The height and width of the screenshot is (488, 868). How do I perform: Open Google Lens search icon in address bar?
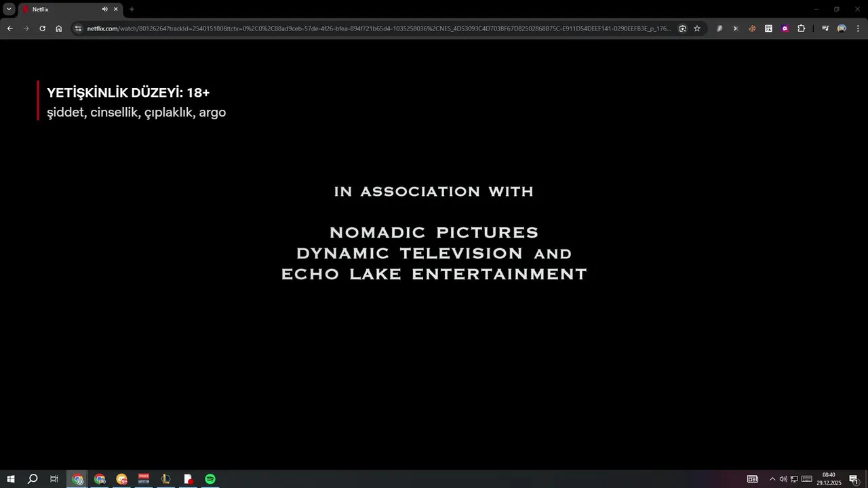682,28
